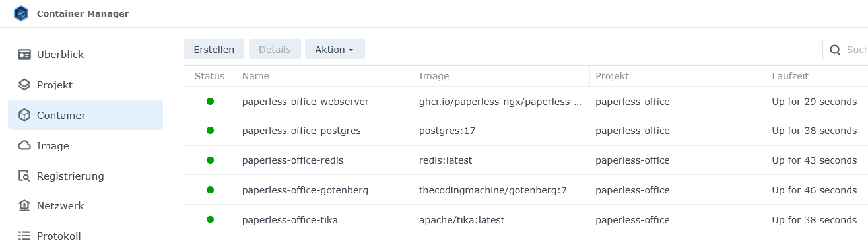
Task: Expand the Aktion dropdown menu
Action: (x=335, y=50)
